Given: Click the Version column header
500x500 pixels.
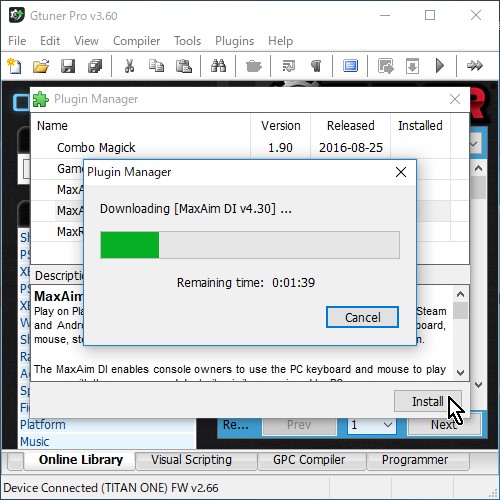Looking at the screenshot, I should pos(281,126).
